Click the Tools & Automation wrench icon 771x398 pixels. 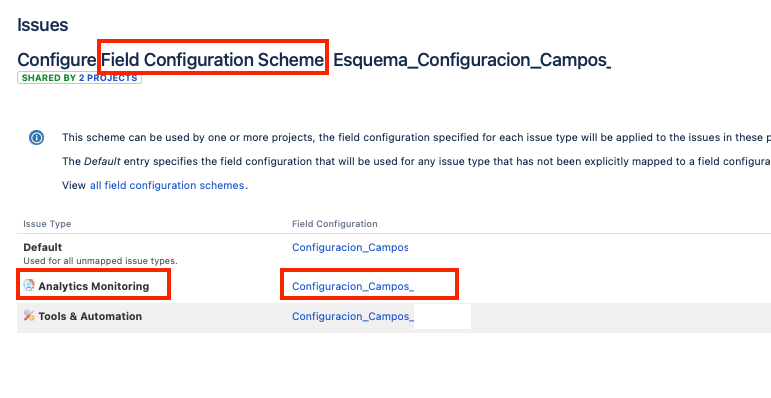pos(29,315)
